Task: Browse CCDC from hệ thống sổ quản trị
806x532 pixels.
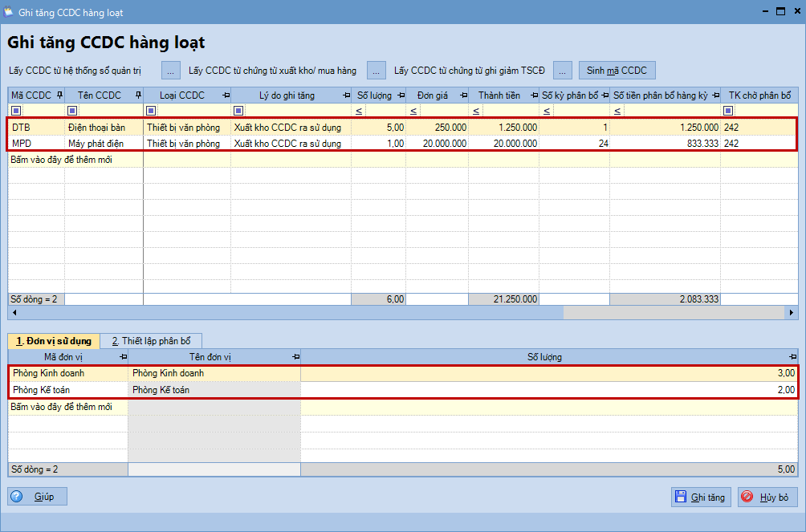Action: tap(171, 71)
